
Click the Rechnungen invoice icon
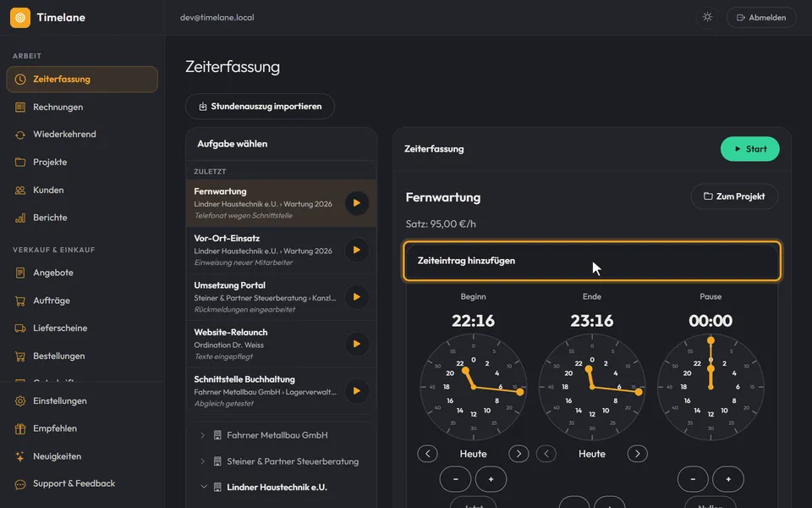(x=20, y=108)
